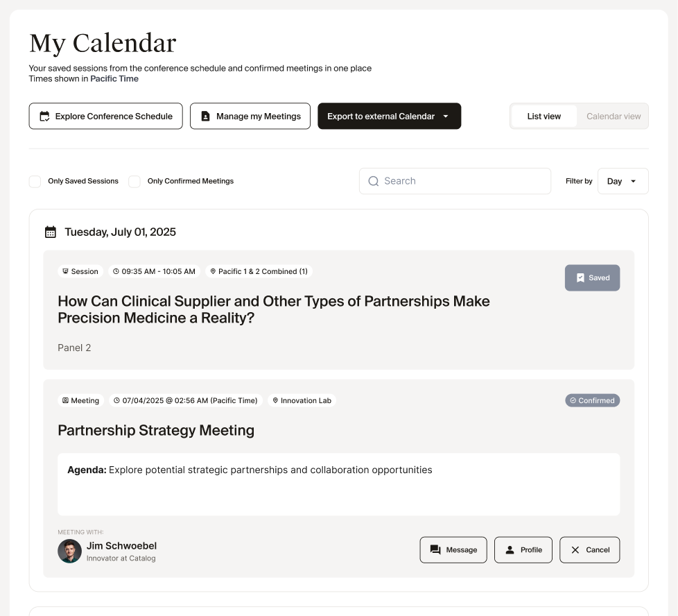678x616 pixels.
Task: Click the clock icon in the session time badge
Action: [x=115, y=271]
